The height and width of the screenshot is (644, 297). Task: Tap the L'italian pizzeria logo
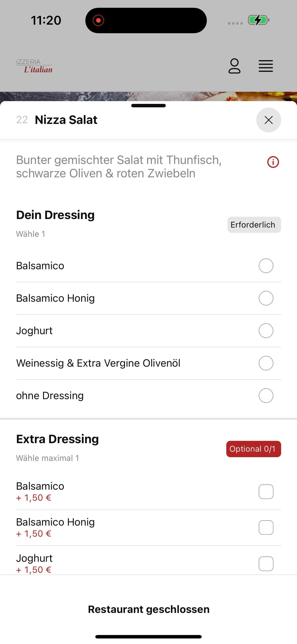(34, 66)
